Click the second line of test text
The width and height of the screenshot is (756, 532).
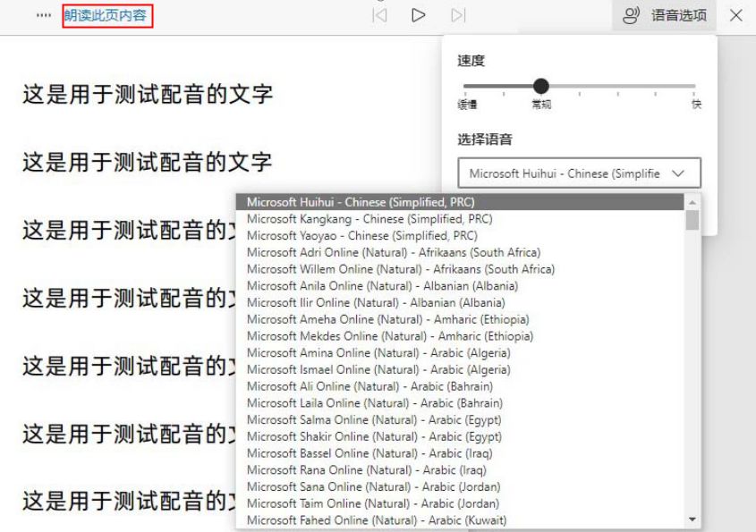coord(148,162)
